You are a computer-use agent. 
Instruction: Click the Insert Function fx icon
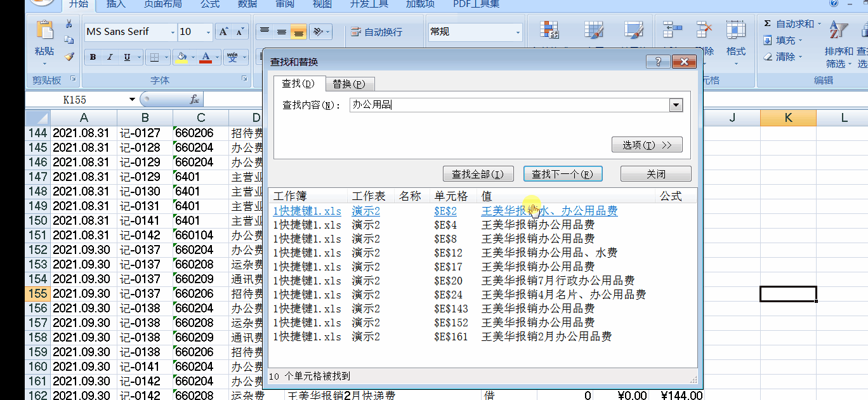(x=194, y=100)
